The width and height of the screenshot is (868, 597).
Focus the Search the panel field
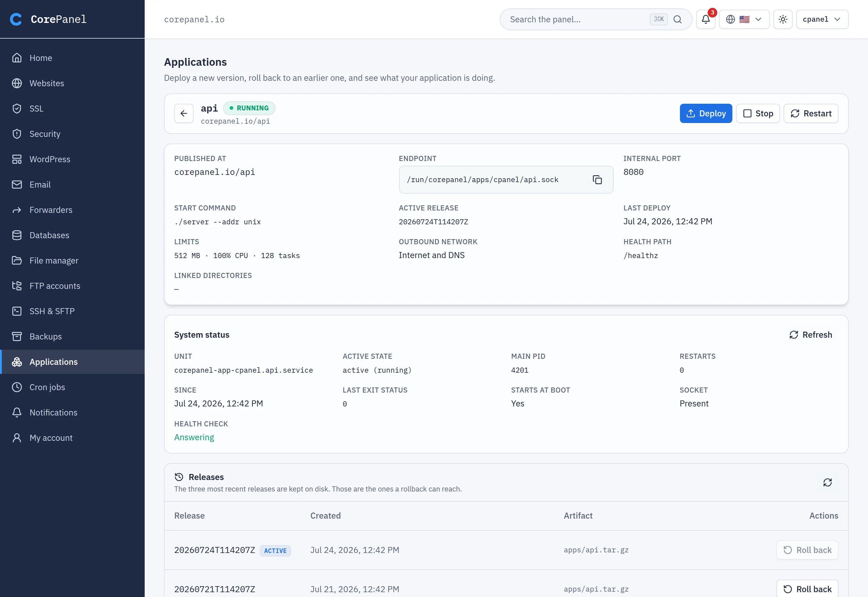pos(596,20)
